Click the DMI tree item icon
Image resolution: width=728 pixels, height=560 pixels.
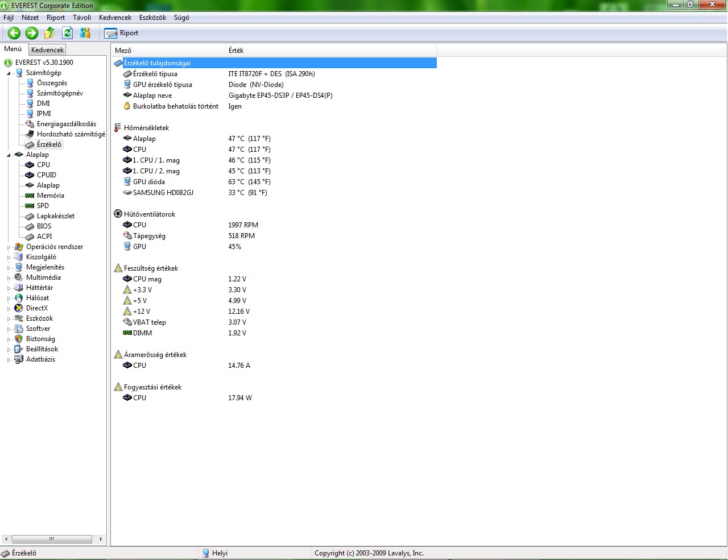point(30,103)
